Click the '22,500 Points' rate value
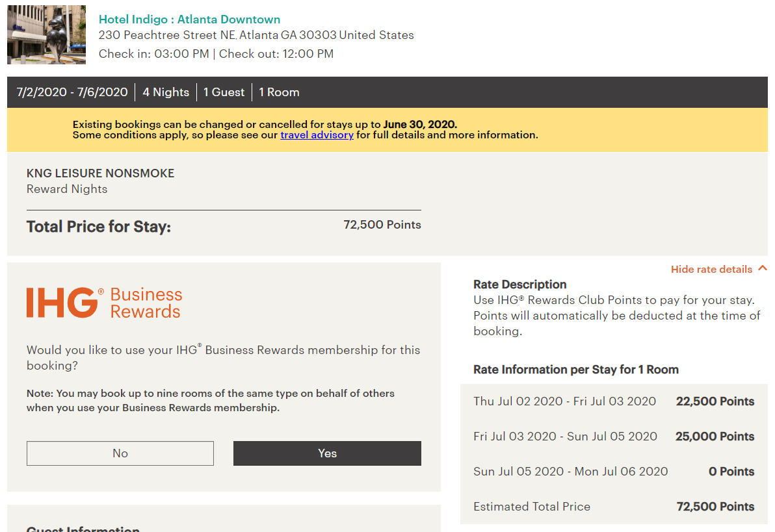This screenshot has height=532, width=775. click(715, 401)
